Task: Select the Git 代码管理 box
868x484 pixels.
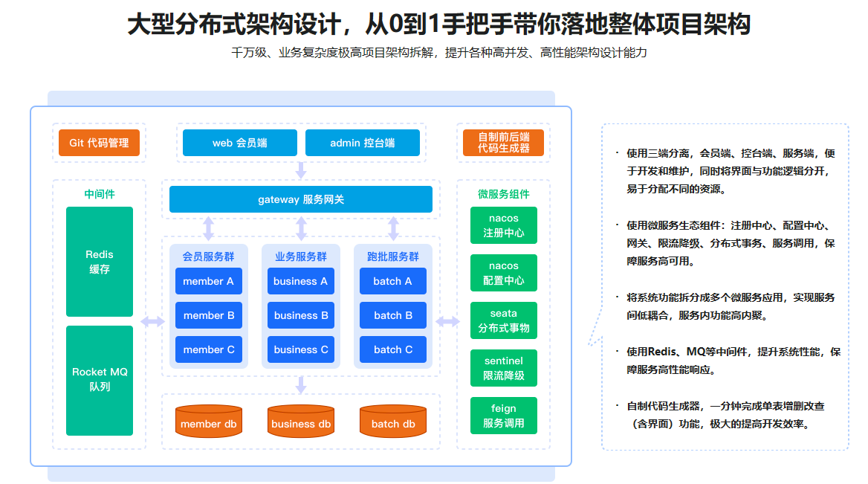Action: 99,143
